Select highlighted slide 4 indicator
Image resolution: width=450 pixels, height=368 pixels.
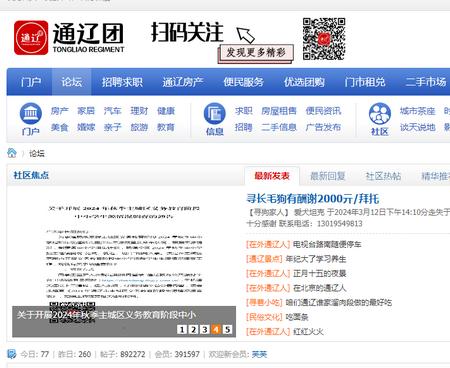(x=216, y=329)
